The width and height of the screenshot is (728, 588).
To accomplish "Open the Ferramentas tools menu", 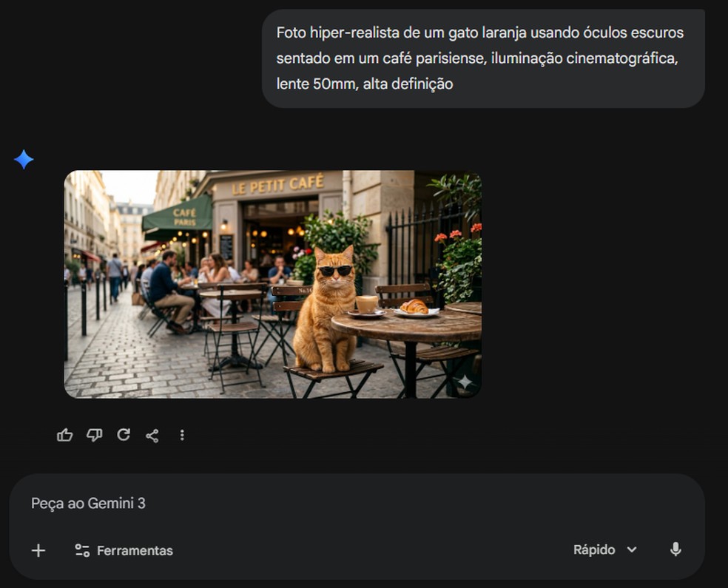I will [x=124, y=550].
